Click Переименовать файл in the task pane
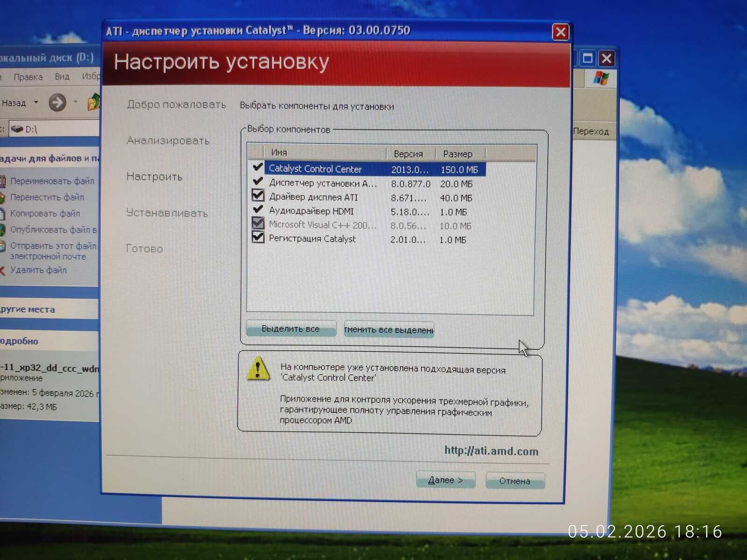 coord(52,181)
